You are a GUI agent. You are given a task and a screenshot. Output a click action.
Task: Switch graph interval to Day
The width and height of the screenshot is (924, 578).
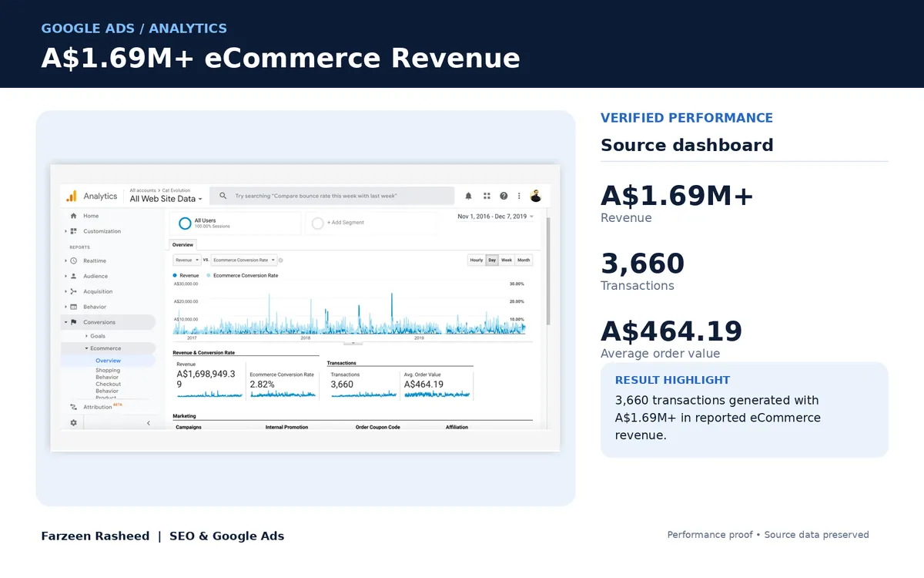(x=492, y=260)
